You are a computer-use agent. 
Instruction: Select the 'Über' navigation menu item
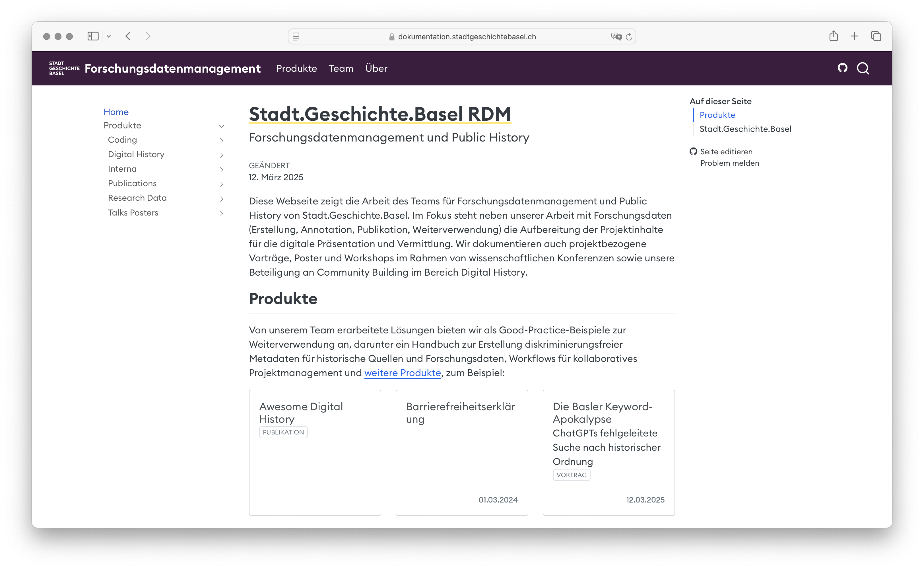click(x=375, y=68)
